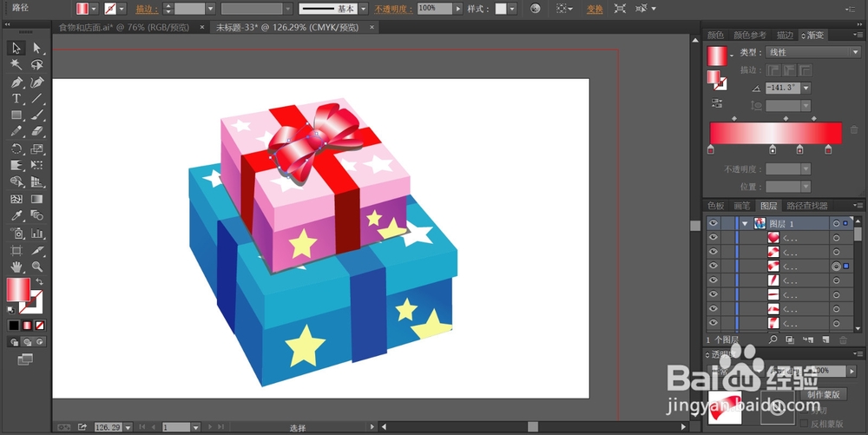868x435 pixels.
Task: Open the zoom level dropdown at bottom
Action: (128, 427)
